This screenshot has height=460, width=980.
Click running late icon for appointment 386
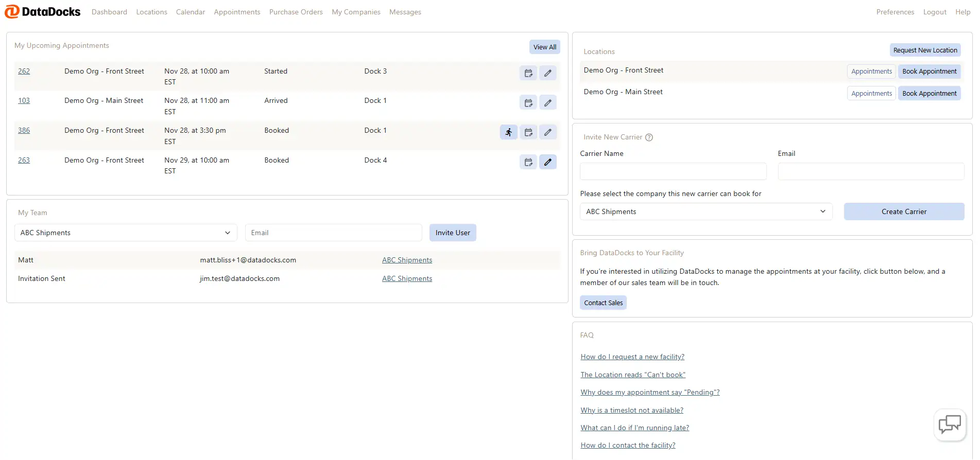tap(508, 132)
